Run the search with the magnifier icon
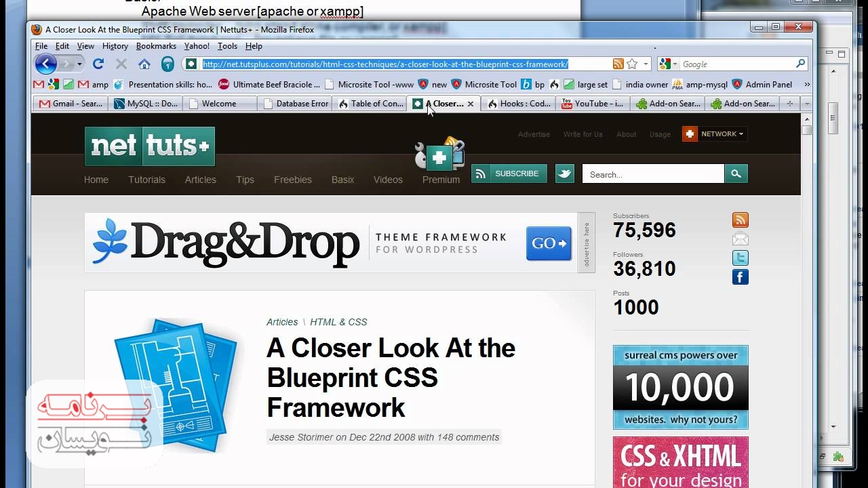The height and width of the screenshot is (488, 868). pyautogui.click(x=800, y=64)
